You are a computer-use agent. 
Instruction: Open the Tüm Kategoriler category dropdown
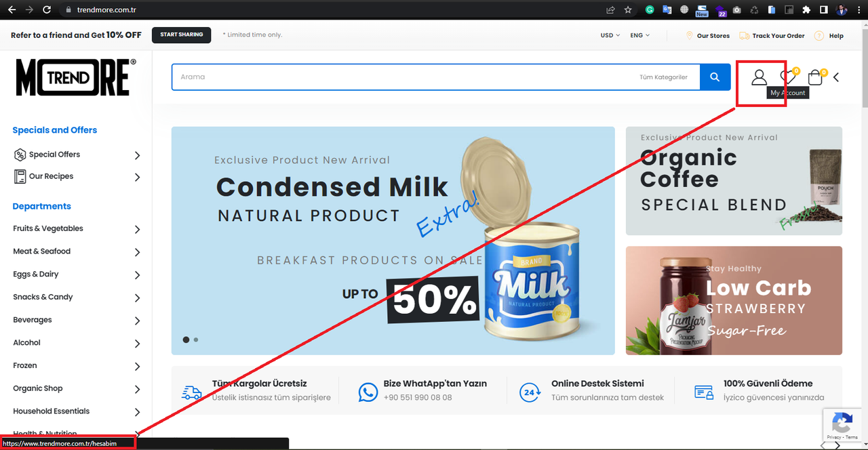[664, 77]
